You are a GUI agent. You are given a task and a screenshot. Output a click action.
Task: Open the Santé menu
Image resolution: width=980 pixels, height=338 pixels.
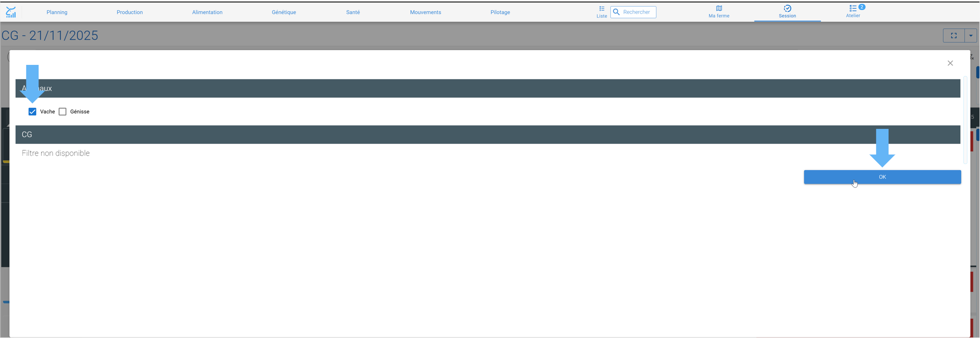pos(353,12)
